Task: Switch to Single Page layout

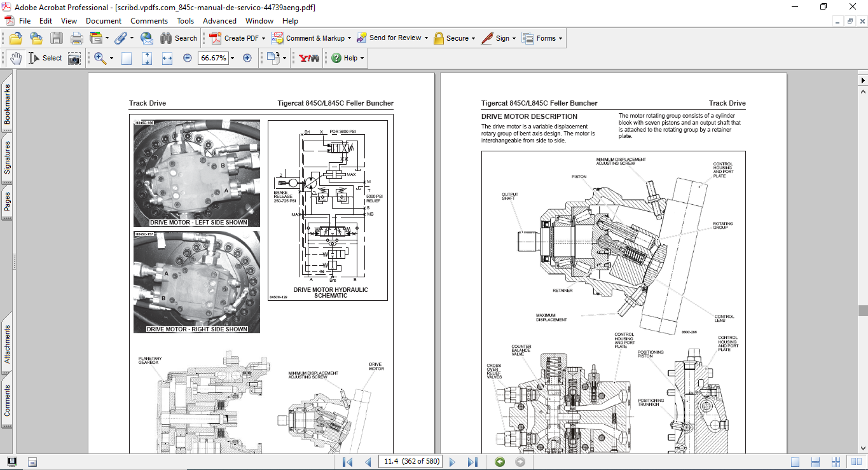Action: point(795,462)
